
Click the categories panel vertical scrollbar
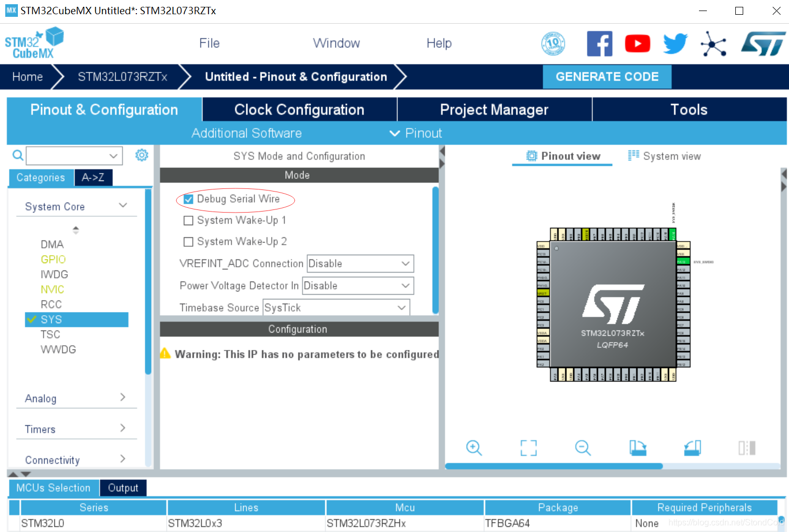[x=148, y=282]
